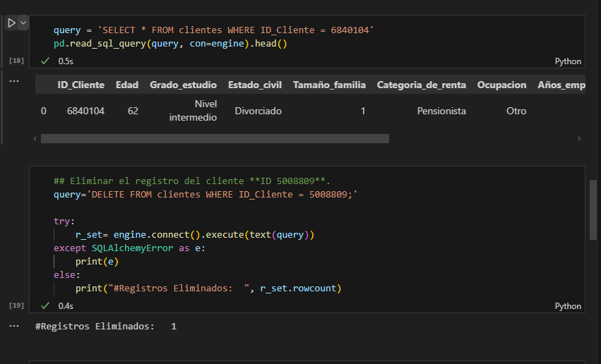
Task: Click the print Registros Eliminados code line
Action: [x=208, y=289]
